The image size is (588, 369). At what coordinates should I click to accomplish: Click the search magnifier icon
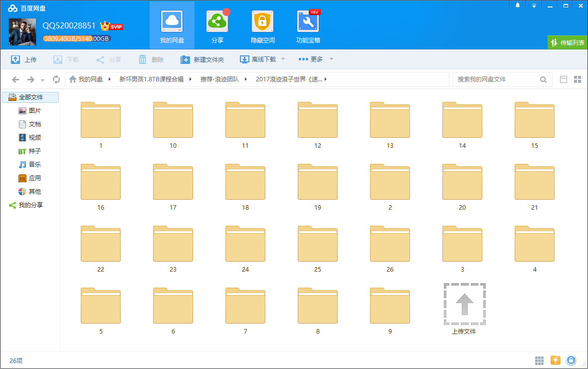(x=543, y=79)
